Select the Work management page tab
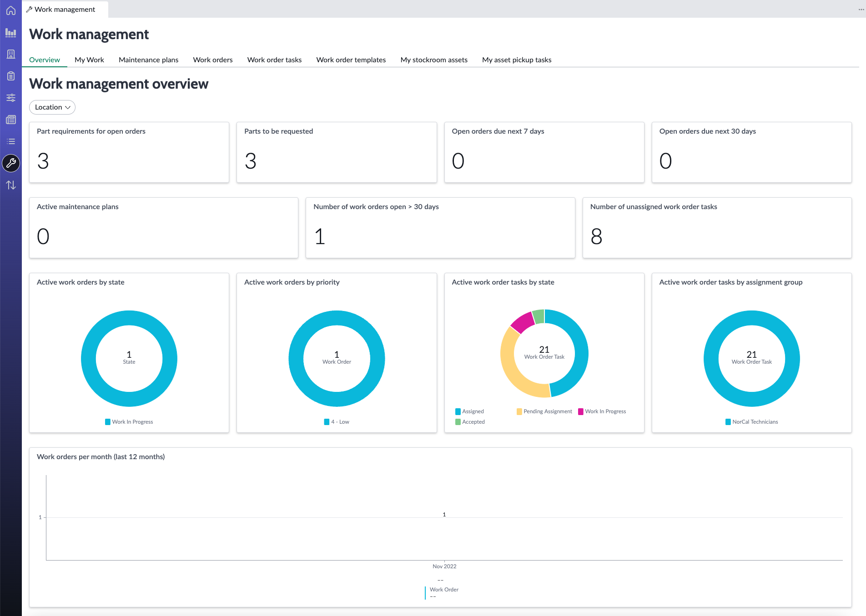 pos(65,10)
